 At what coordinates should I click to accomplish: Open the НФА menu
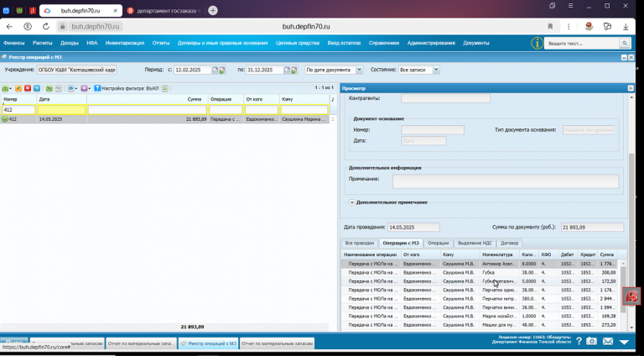point(92,43)
